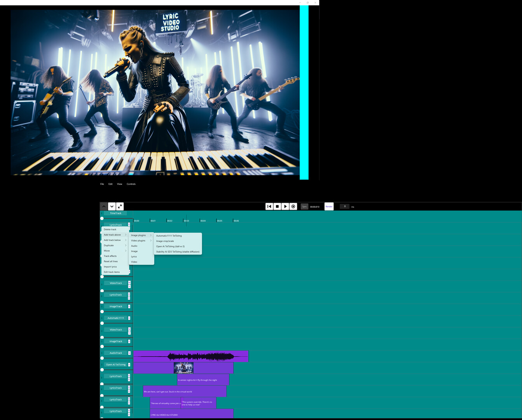
Task: Select the audio waveform clip
Action: pos(191,356)
